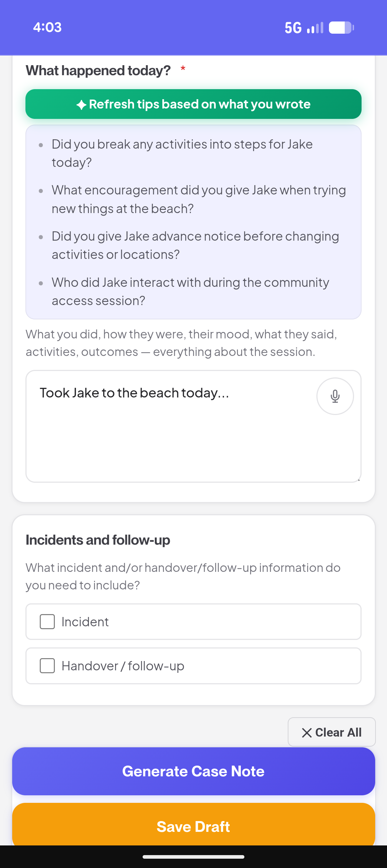Focus the 'Took Jake to the beach' text area
Screen dimensions: 387x868
click(x=172, y=430)
